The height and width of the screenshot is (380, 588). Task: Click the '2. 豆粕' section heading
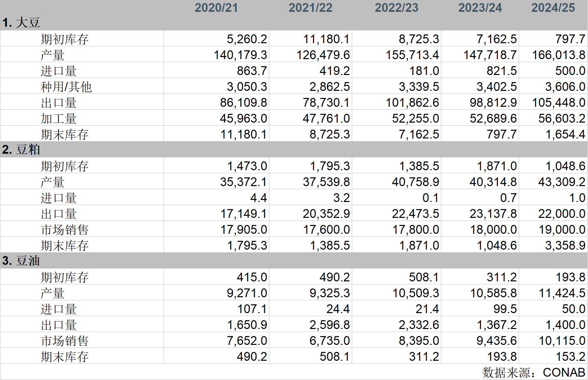coord(21,150)
